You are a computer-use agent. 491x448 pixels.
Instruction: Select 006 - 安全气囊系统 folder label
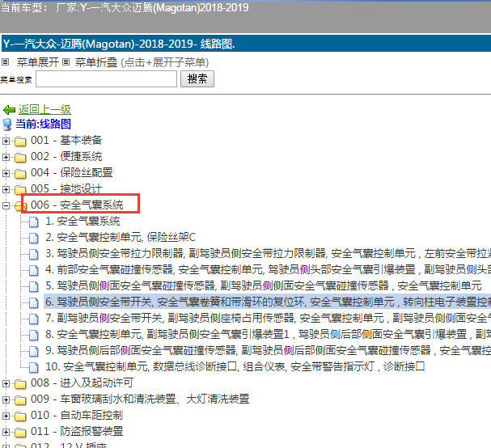tap(77, 205)
